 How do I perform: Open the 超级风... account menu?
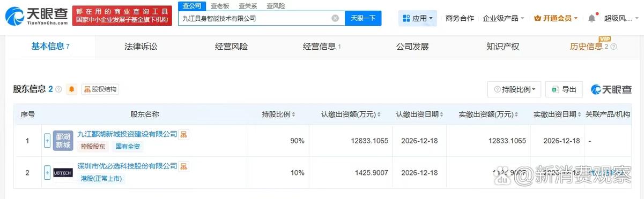(621, 18)
